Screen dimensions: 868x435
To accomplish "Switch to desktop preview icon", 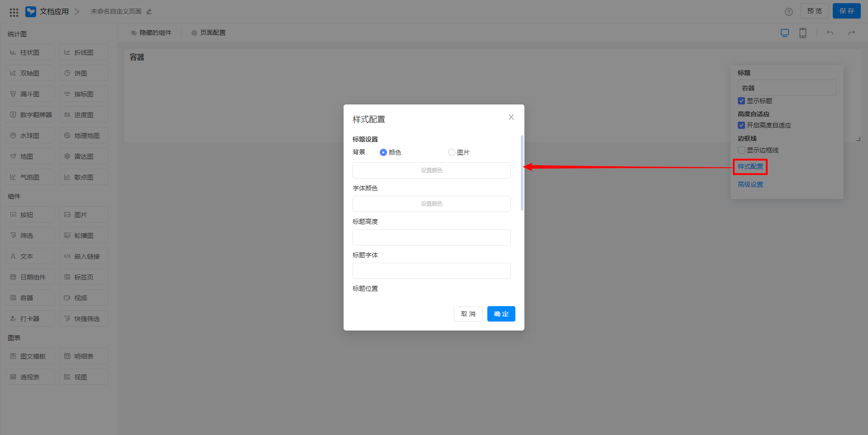I will coord(785,33).
